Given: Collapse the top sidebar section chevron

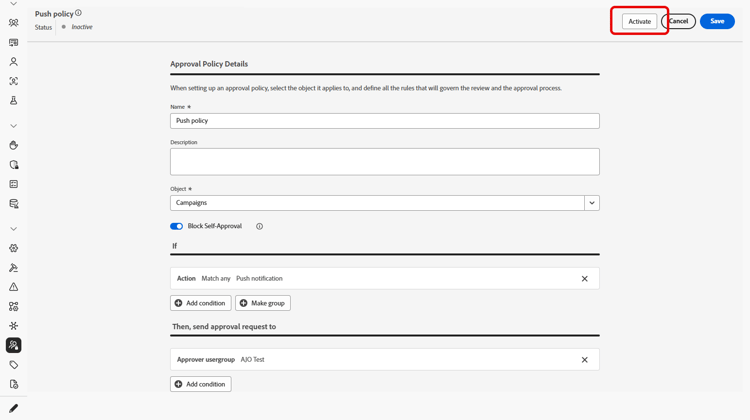Looking at the screenshot, I should [14, 4].
